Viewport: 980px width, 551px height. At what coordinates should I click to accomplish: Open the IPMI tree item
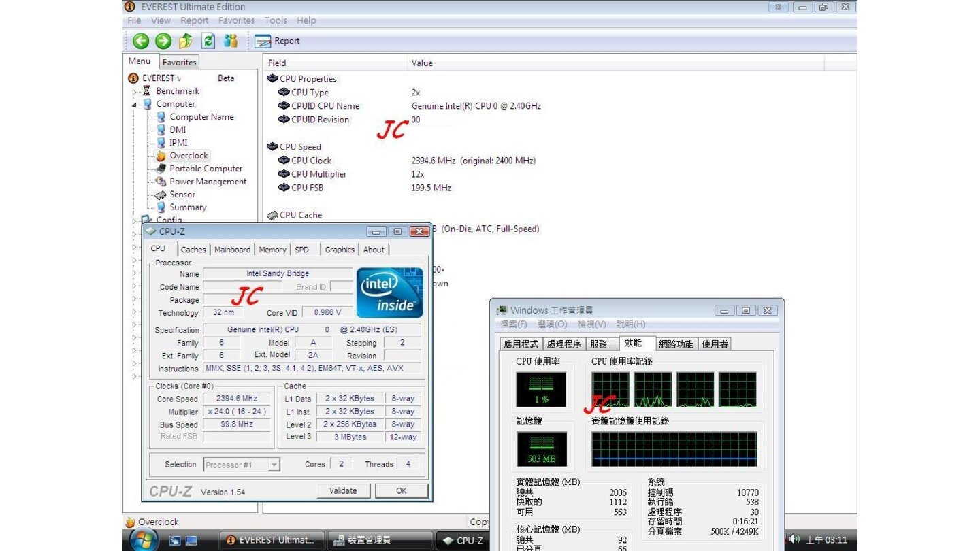171,143
